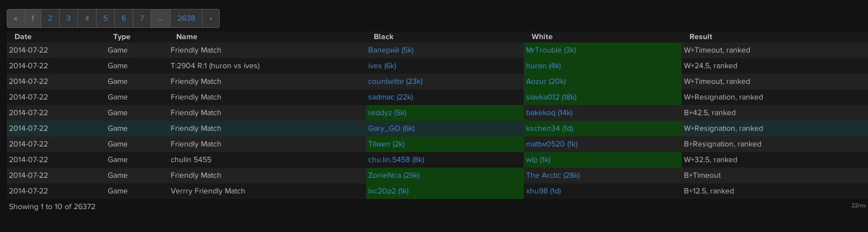
Task: Click the pagination ellipsis button
Action: (161, 18)
